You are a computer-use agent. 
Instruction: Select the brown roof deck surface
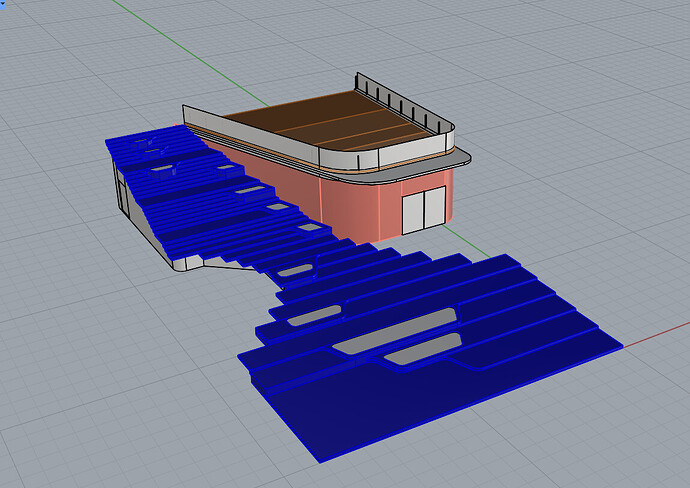point(330,121)
